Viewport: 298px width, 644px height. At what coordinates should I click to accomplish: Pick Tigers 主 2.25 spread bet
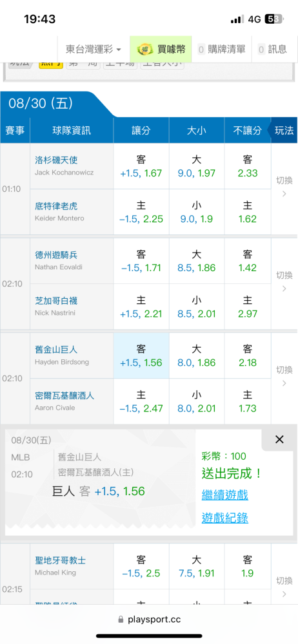[x=141, y=212]
